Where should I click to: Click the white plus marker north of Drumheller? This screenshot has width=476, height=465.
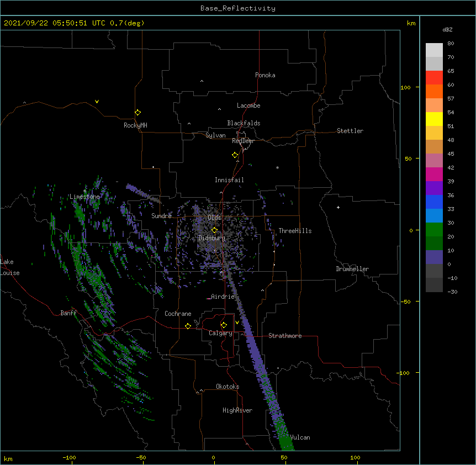point(338,207)
